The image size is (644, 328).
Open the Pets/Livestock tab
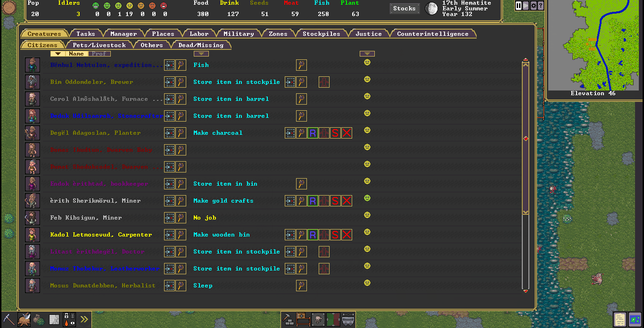tap(99, 45)
